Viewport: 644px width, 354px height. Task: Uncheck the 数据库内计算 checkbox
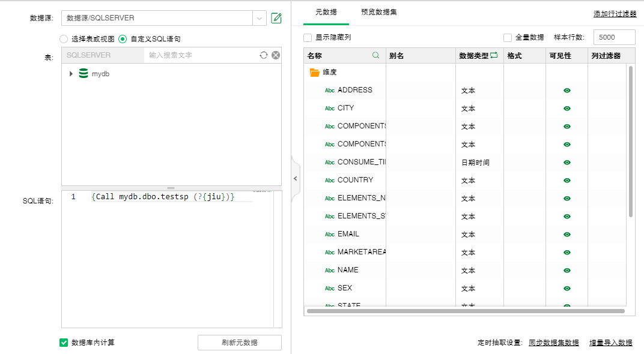pos(64,343)
